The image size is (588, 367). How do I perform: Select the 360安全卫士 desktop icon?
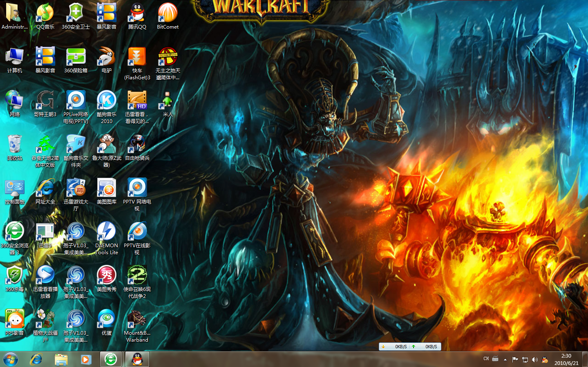(76, 16)
